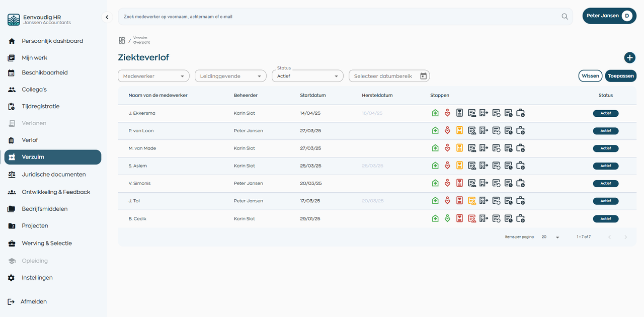This screenshot has width=644, height=317.
Task: Click the briefcase step icon for V. Simonis
Action: (521, 183)
